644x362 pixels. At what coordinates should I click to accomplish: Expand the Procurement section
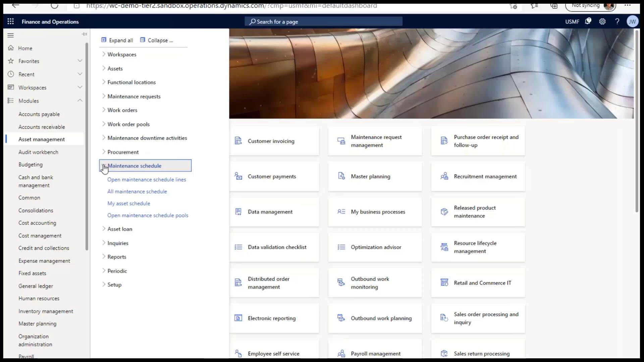(103, 152)
